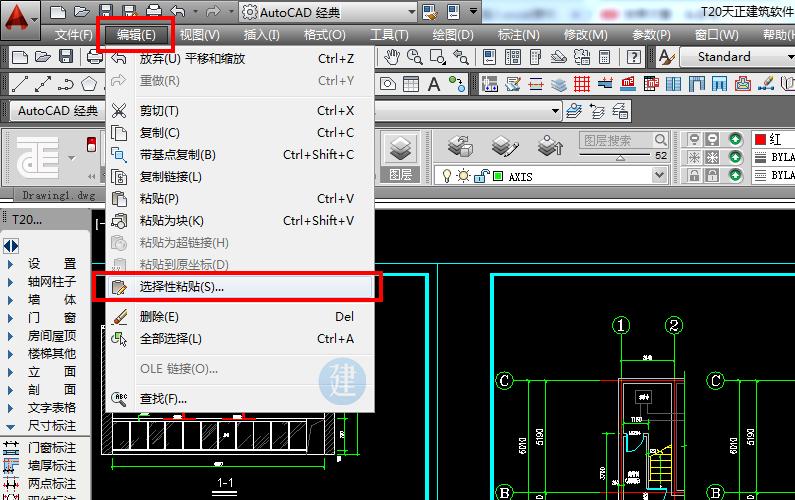
Task: Click the green arrow beside the snowflake buttons
Action: pyautogui.click(x=735, y=157)
